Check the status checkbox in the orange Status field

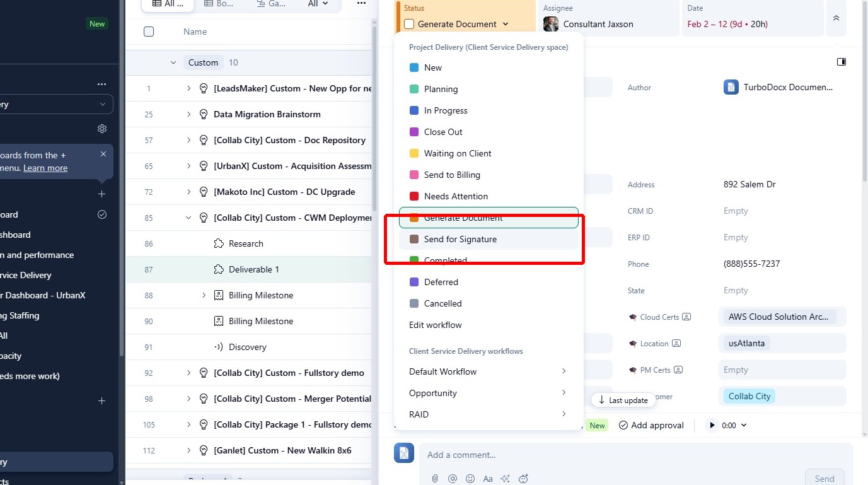click(x=409, y=24)
